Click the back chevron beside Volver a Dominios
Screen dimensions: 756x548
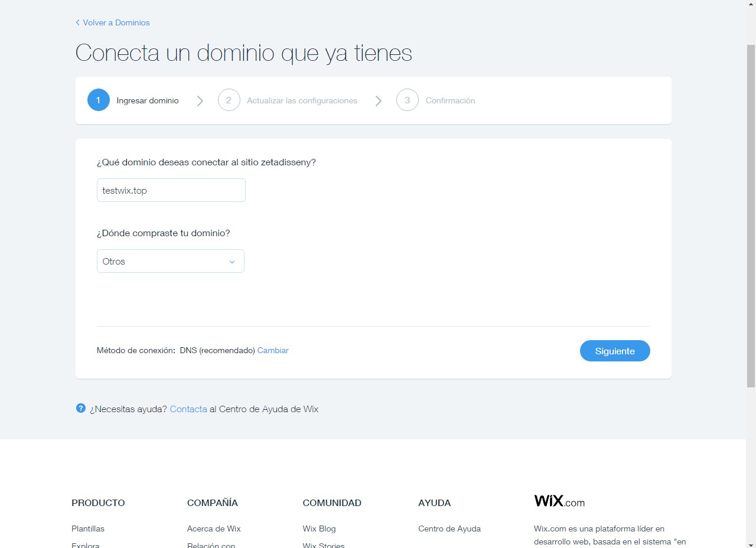click(77, 22)
